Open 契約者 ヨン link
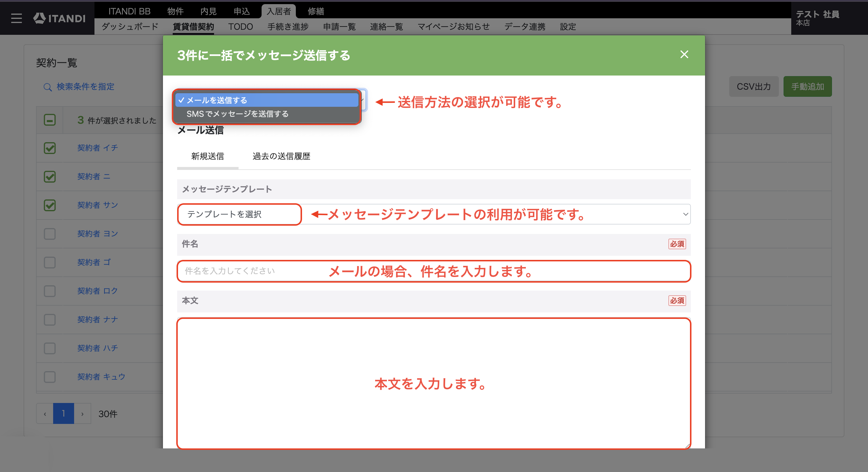 (98, 234)
